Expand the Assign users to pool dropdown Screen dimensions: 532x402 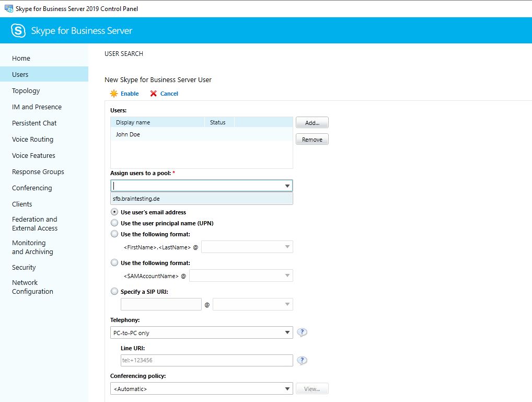(x=287, y=186)
